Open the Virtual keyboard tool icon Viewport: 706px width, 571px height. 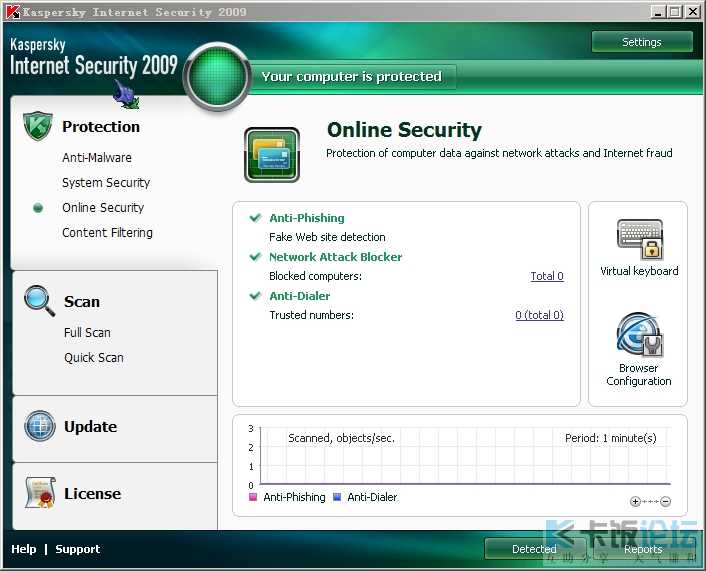click(x=639, y=239)
